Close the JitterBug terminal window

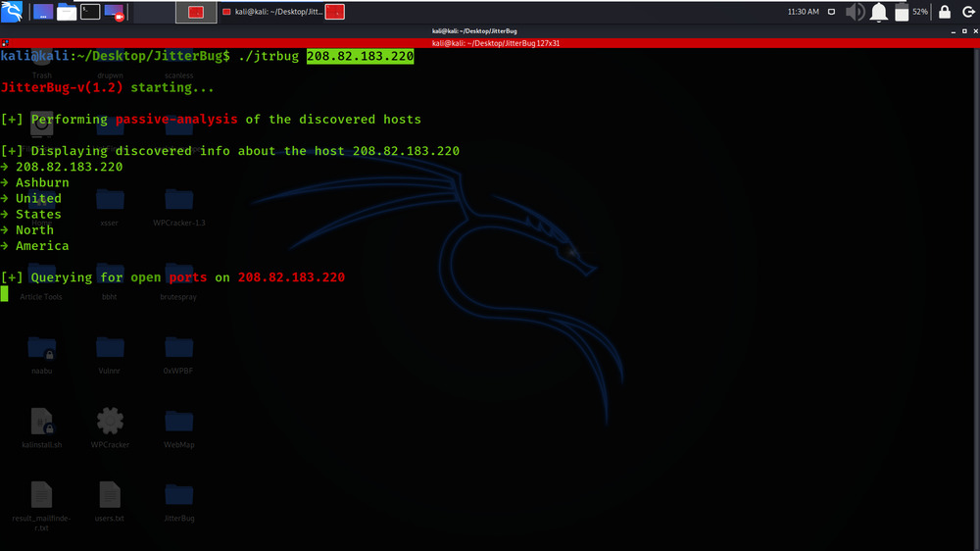click(x=976, y=31)
